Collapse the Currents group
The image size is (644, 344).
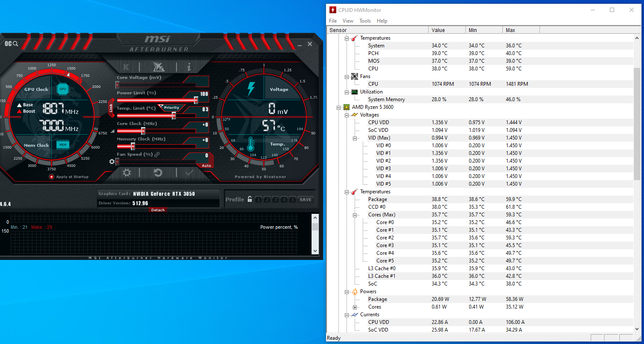point(347,315)
